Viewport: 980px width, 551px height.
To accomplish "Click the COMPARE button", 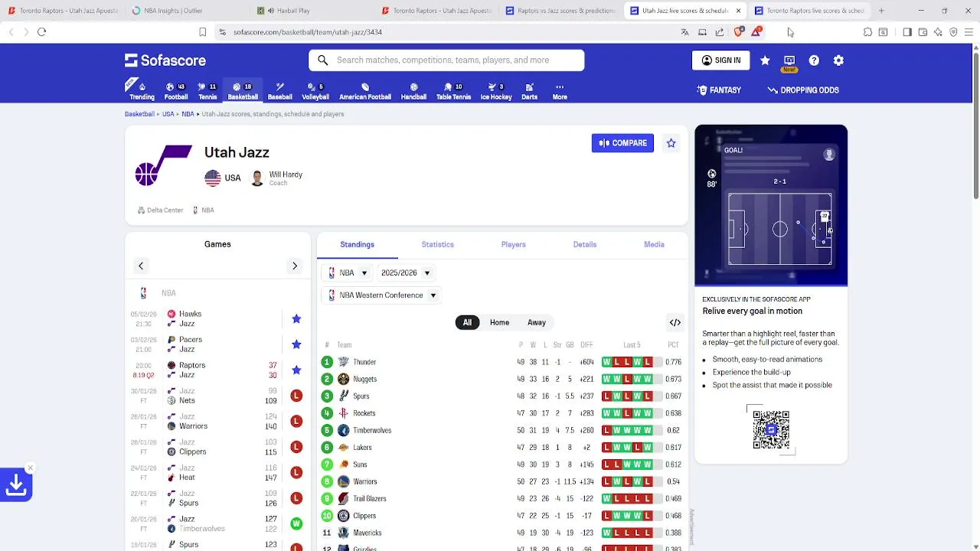I will tap(622, 143).
